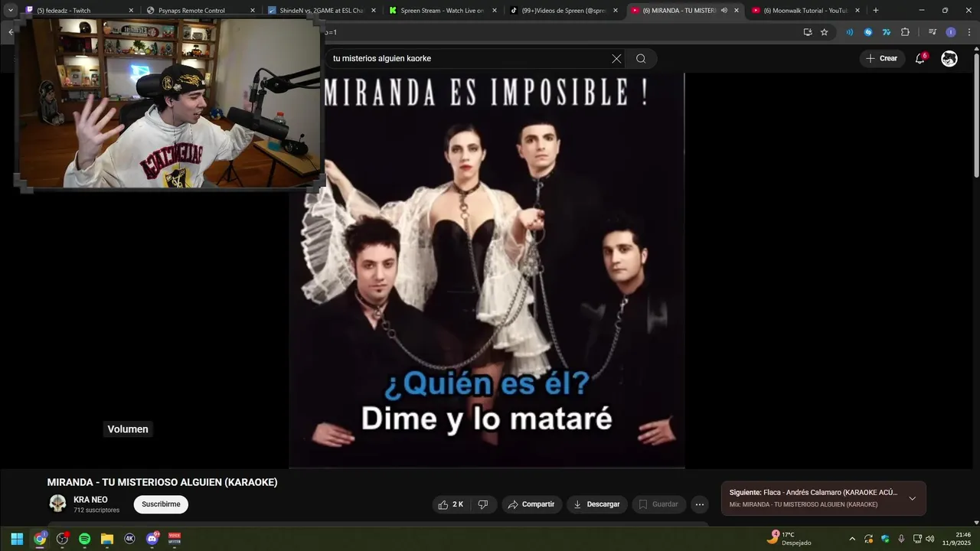Screen dimensions: 980x551
Task: Mute audio on the MIRANDA tab
Action: click(x=724, y=11)
